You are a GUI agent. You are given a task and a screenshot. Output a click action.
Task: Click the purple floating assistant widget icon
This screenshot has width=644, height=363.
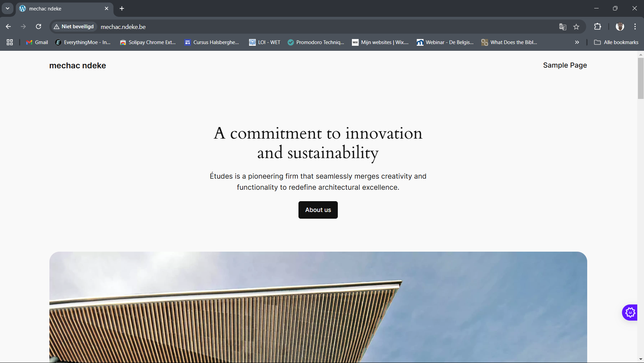630,313
